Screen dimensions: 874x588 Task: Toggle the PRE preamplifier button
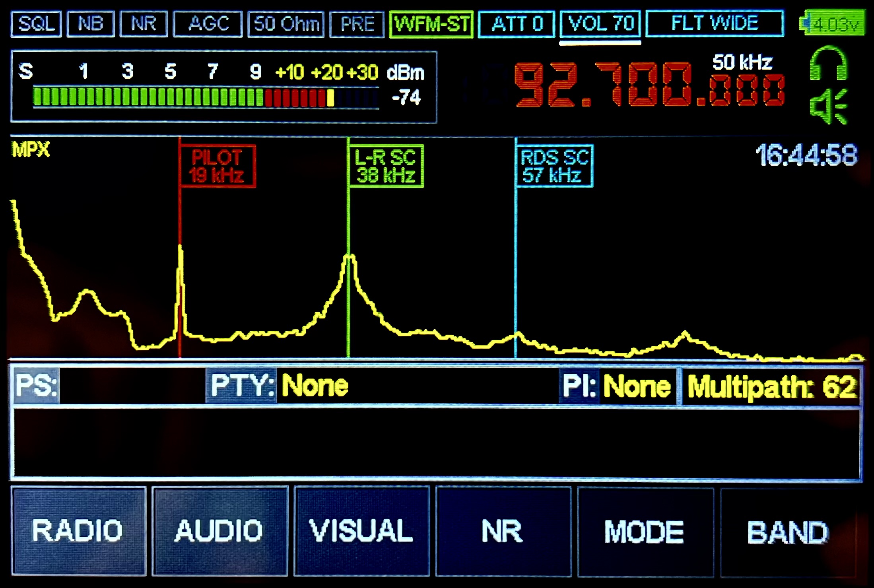[357, 24]
